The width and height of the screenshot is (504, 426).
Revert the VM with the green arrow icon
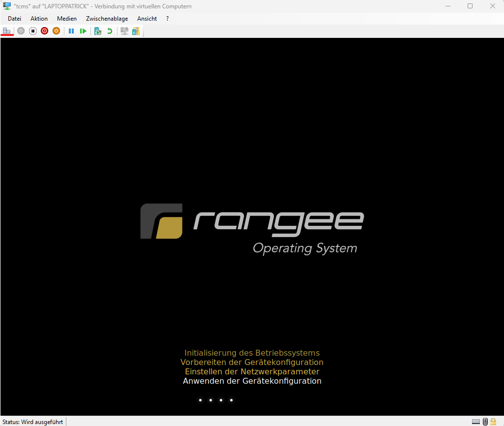coord(110,31)
